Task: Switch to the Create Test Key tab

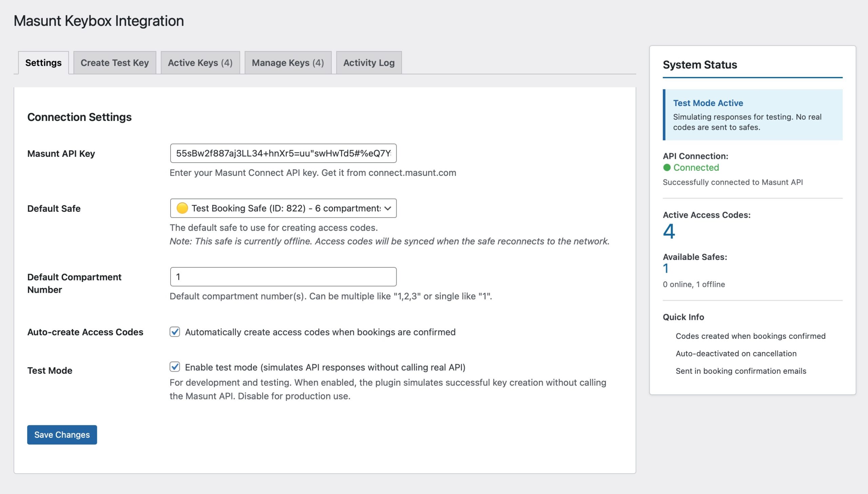Action: click(114, 63)
